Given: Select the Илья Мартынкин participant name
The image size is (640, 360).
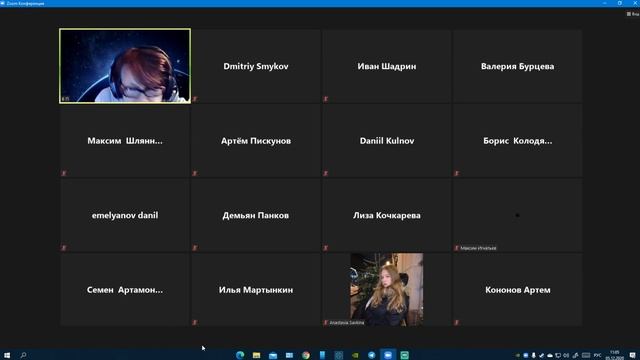Looking at the screenshot, I should pos(256,290).
